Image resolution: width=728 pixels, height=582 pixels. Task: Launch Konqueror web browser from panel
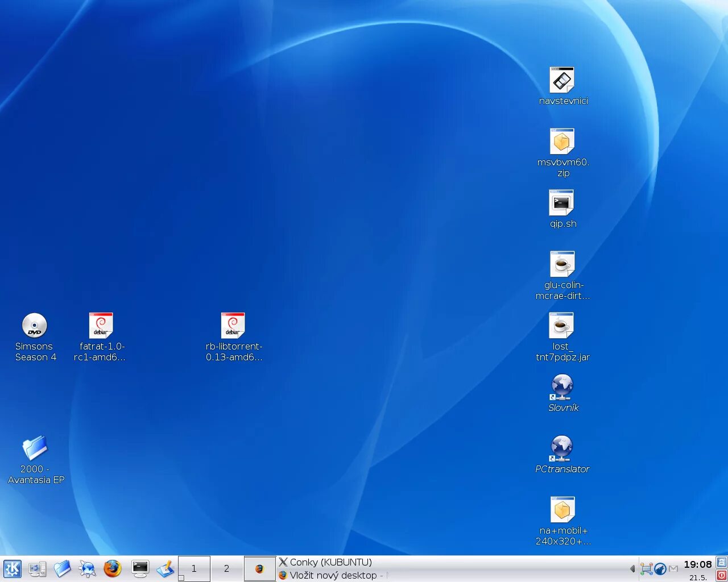click(88, 569)
